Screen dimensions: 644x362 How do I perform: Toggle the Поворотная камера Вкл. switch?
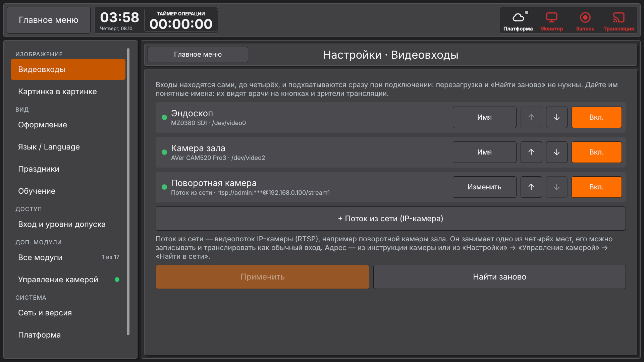(x=596, y=187)
